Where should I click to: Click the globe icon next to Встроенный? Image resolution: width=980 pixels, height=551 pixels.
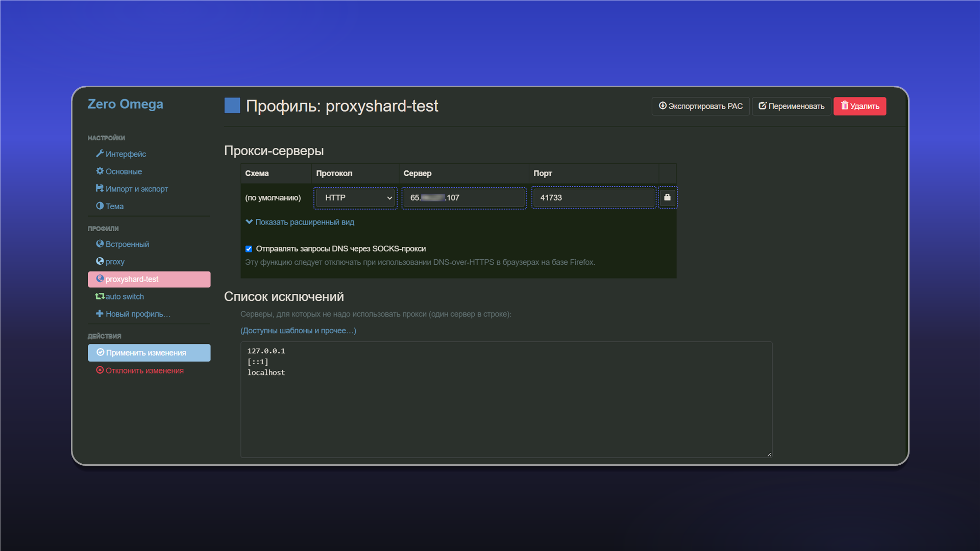coord(100,244)
